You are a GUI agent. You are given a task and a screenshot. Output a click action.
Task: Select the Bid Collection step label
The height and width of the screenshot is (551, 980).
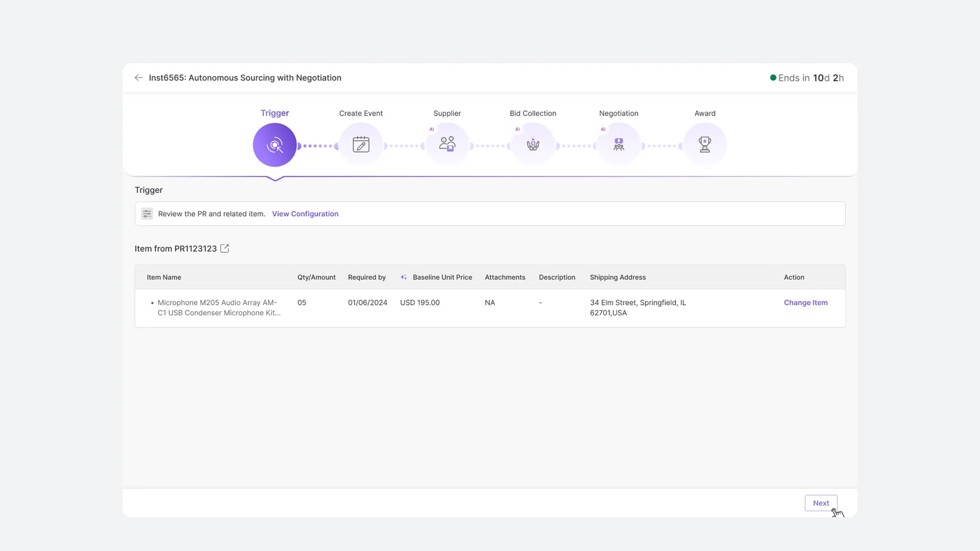[x=533, y=113]
